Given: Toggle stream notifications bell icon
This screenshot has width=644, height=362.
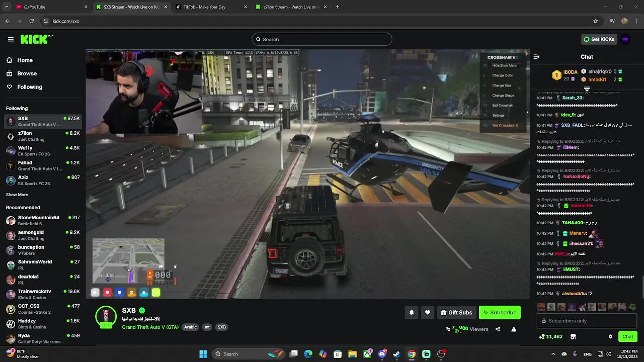Looking at the screenshot, I should click(412, 312).
